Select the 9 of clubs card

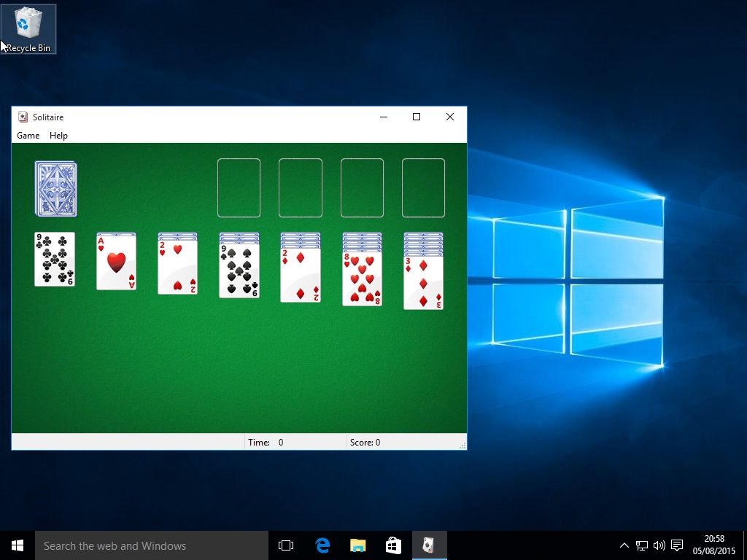[55, 259]
